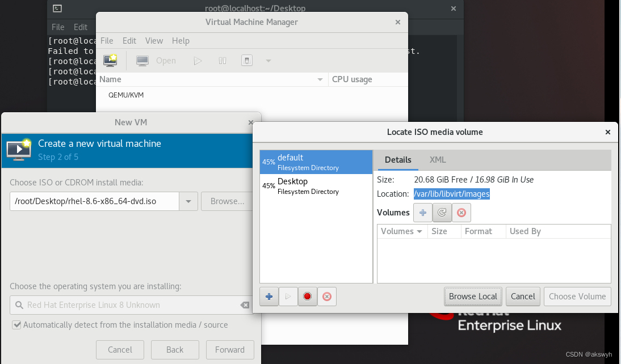Click the operating system search input
This screenshot has width=621, height=364.
pyautogui.click(x=132, y=305)
